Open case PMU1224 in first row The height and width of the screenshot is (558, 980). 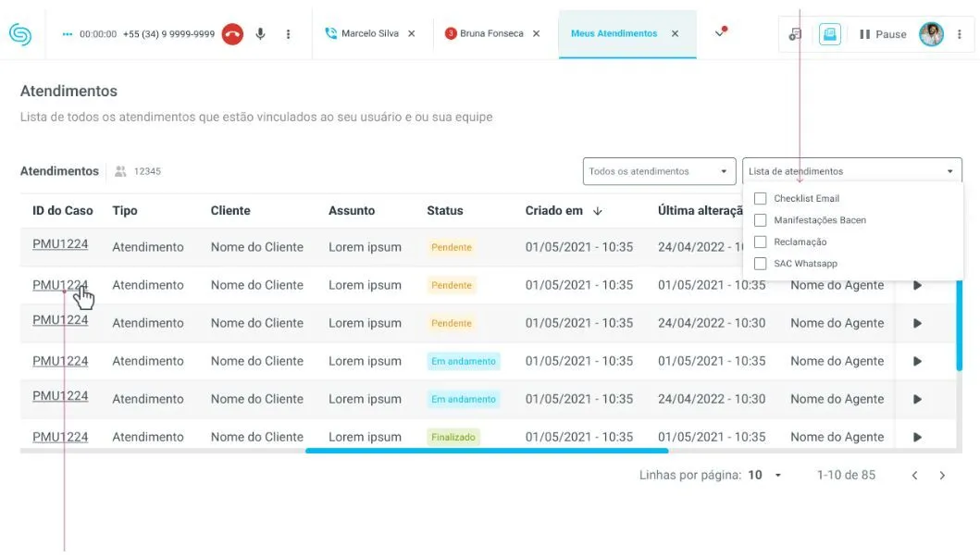(x=60, y=244)
